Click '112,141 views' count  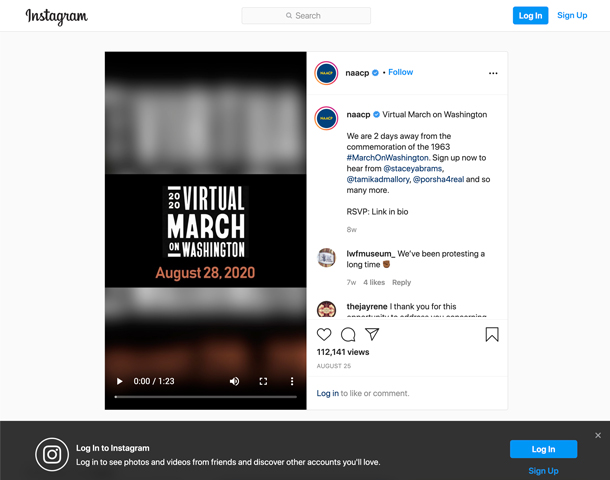[343, 352]
